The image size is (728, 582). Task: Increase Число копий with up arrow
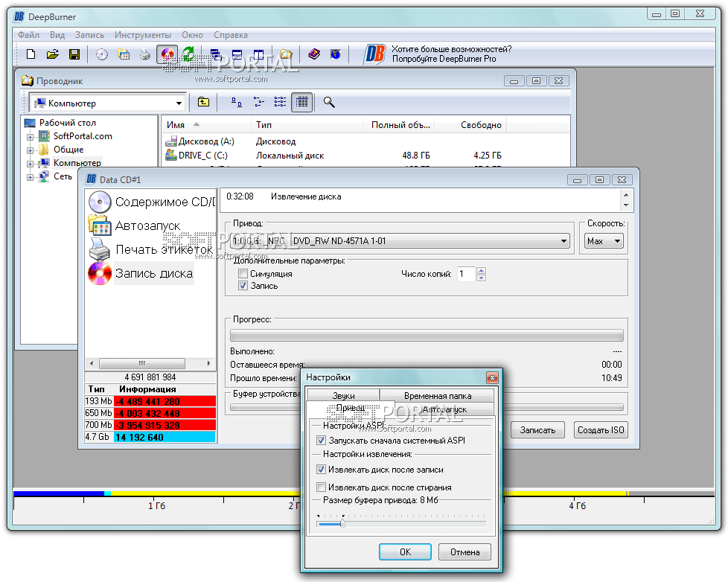pos(481,271)
